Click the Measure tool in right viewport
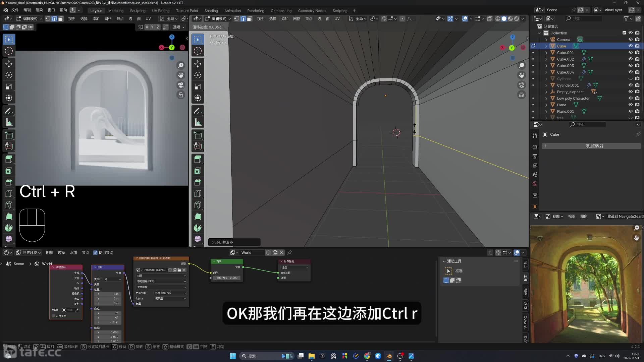The image size is (644, 362). 198,123
